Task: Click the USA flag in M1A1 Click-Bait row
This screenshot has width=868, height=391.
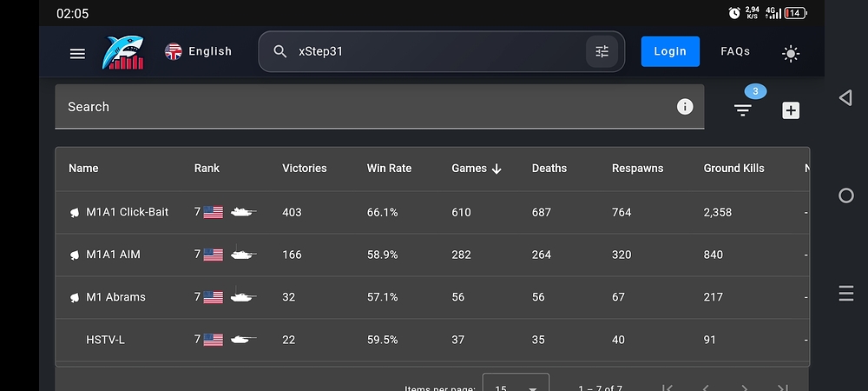Action: [214, 212]
